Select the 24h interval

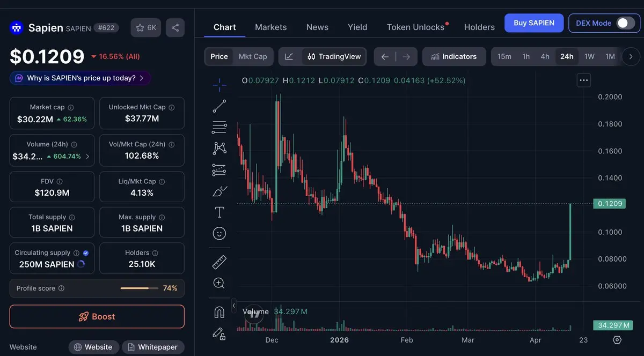pos(567,56)
